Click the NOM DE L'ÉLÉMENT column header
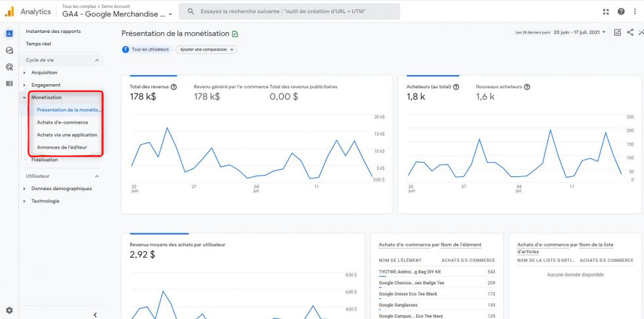The width and height of the screenshot is (644, 319). 400,260
